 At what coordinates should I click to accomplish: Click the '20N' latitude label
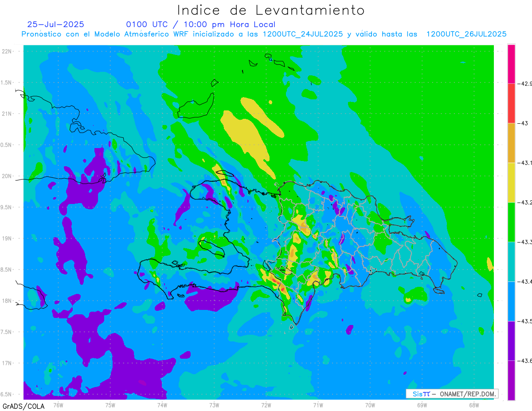[6, 176]
